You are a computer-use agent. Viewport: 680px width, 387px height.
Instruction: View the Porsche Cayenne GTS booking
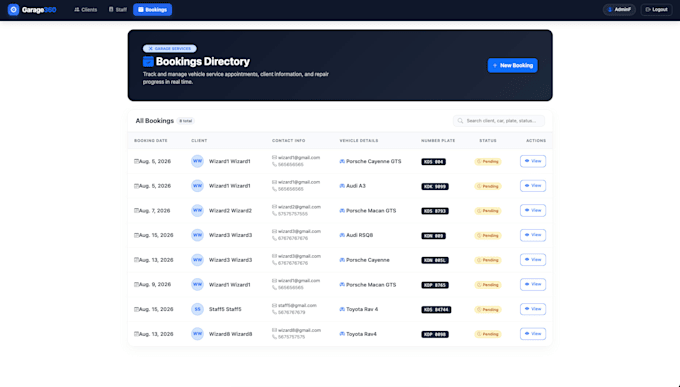533,161
